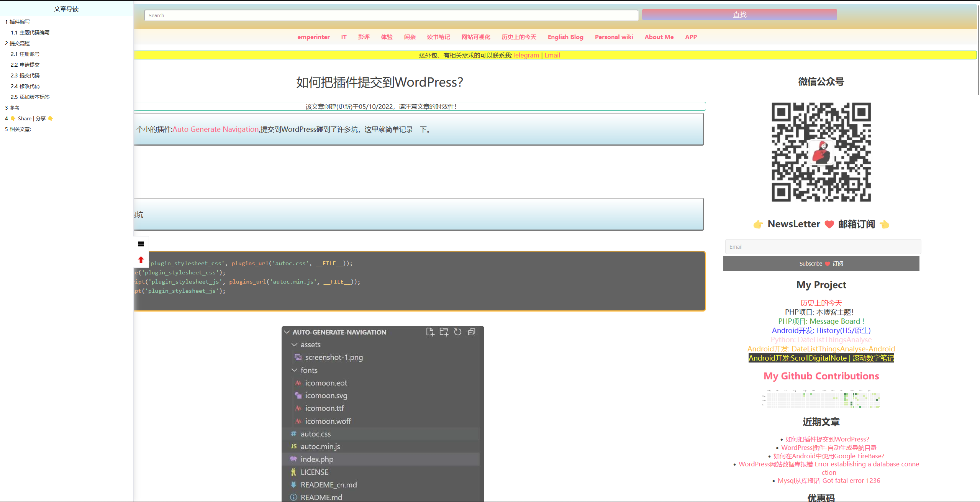980x502 pixels.
Task: Open the 闲杂 menu item
Action: [x=410, y=37]
